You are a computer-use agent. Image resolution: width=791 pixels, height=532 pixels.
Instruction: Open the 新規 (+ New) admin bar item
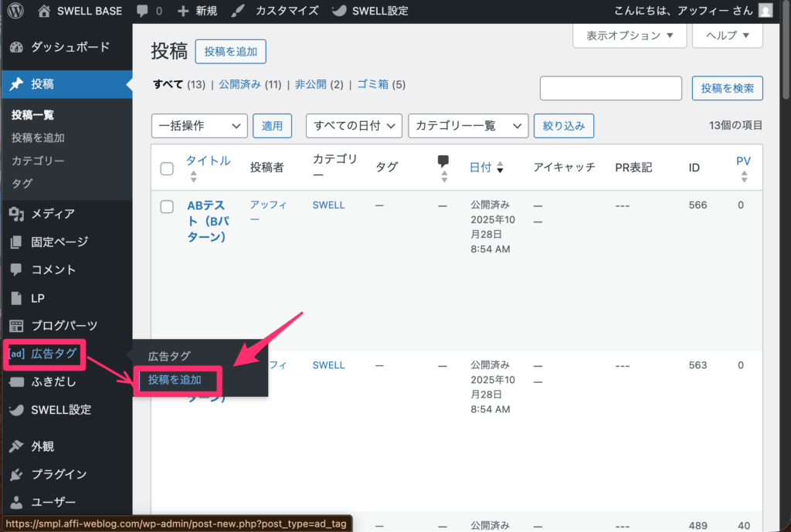point(189,11)
